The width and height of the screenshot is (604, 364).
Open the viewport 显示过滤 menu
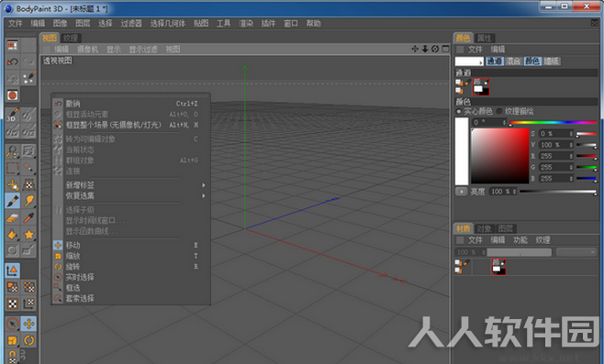[143, 50]
